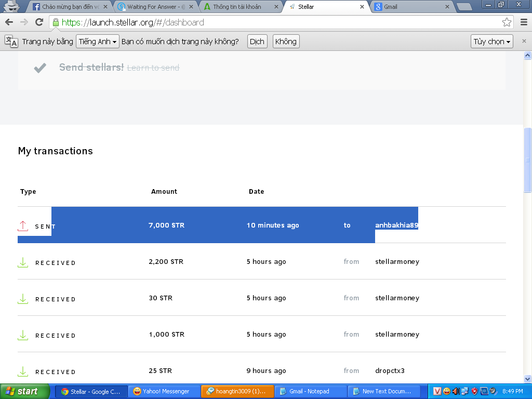The height and width of the screenshot is (399, 532).
Task: Close the Facebook tab
Action: 105,7
